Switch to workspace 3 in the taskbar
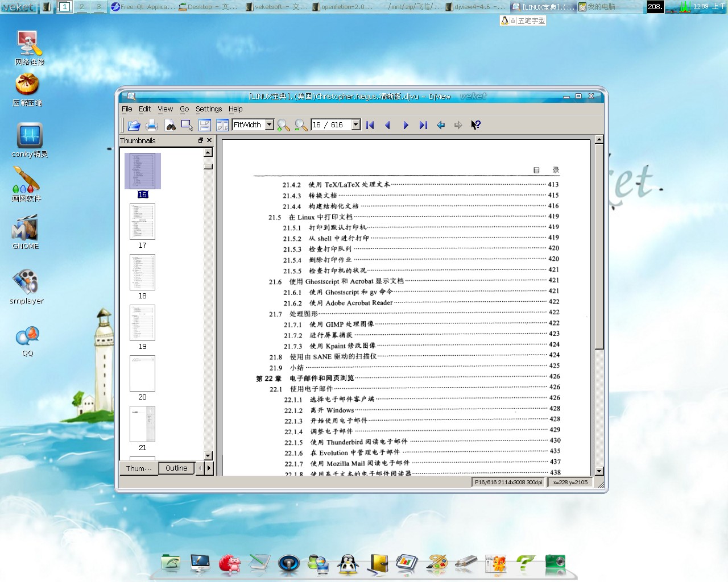This screenshot has height=582, width=728. click(98, 6)
